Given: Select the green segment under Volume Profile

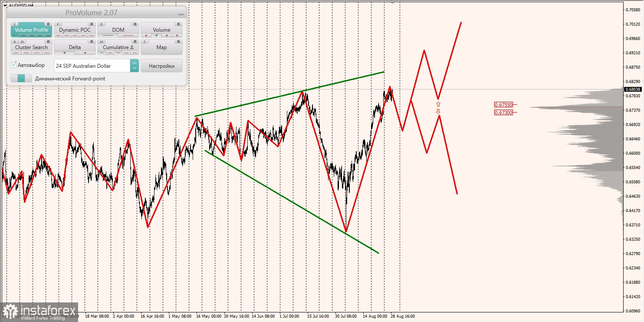Looking at the screenshot, I should pos(15,35).
